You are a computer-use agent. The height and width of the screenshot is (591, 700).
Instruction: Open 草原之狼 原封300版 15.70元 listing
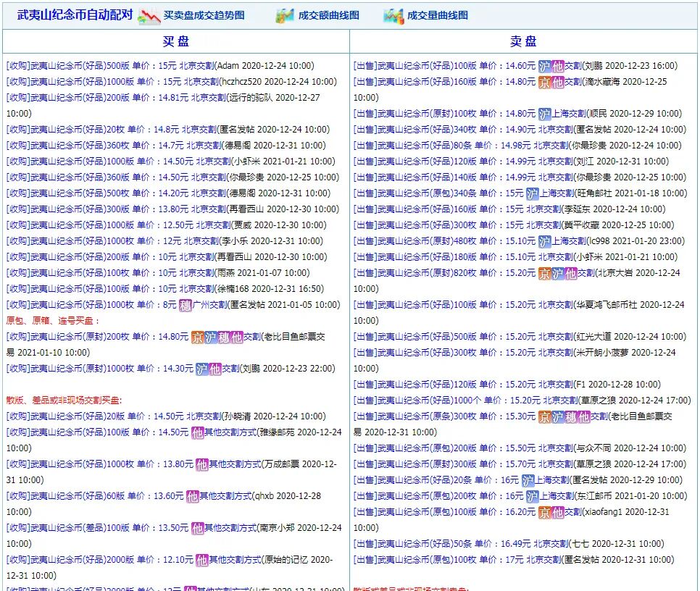click(x=520, y=464)
